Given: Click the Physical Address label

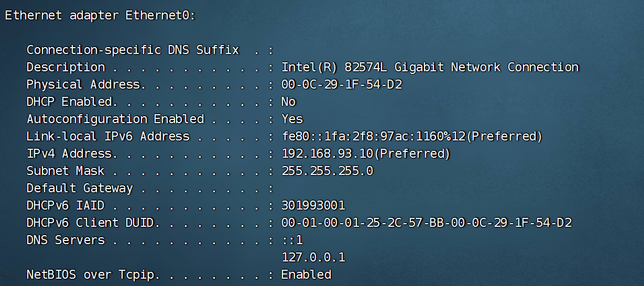Looking at the screenshot, I should point(83,84).
